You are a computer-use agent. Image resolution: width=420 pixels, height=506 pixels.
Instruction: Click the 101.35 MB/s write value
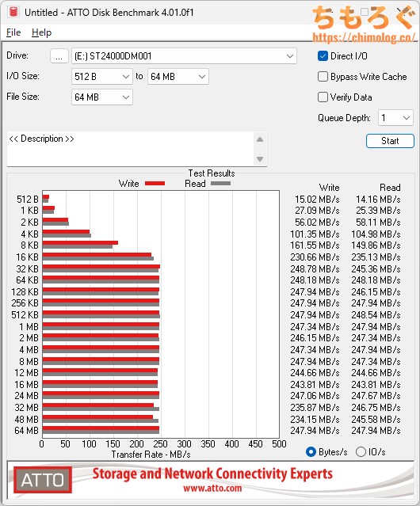(x=315, y=234)
